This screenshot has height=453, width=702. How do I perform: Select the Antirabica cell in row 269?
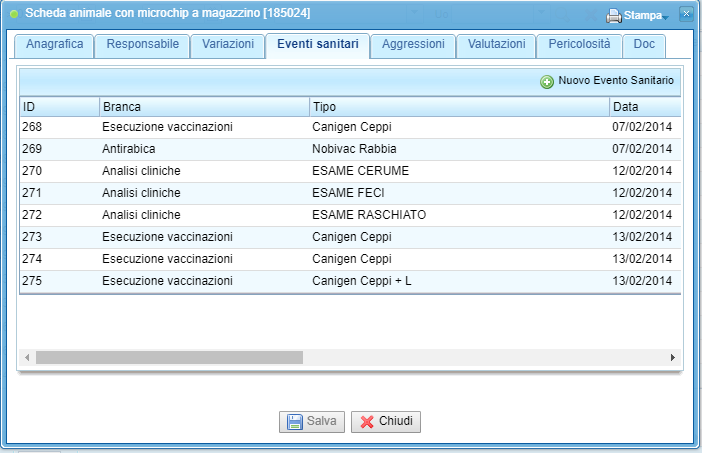(x=128, y=149)
